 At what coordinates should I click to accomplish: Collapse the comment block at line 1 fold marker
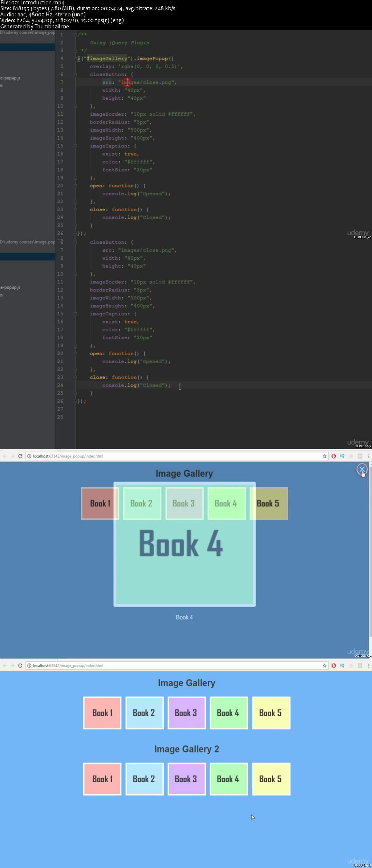tap(75, 35)
